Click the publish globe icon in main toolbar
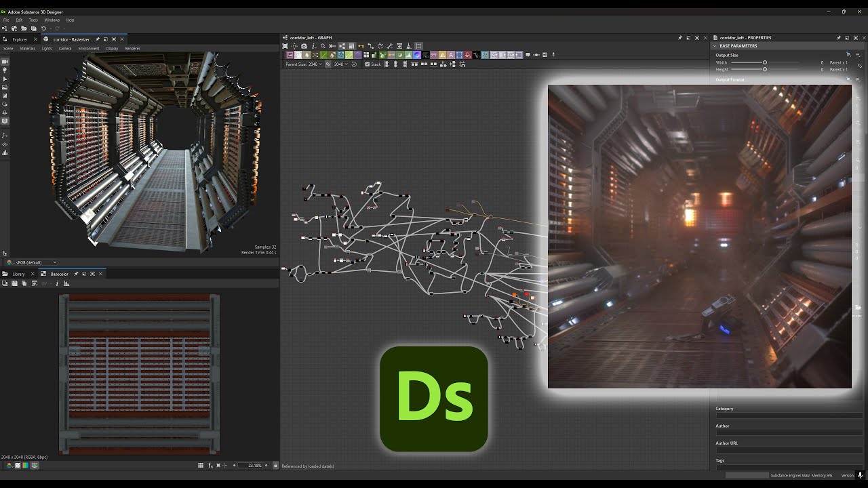The height and width of the screenshot is (488, 868). pyautogui.click(x=14, y=28)
